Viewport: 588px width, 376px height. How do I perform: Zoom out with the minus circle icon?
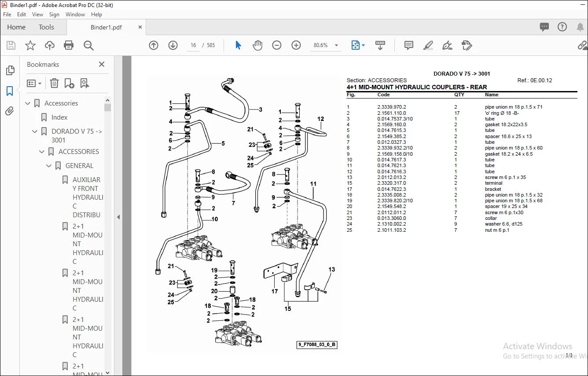pos(277,45)
